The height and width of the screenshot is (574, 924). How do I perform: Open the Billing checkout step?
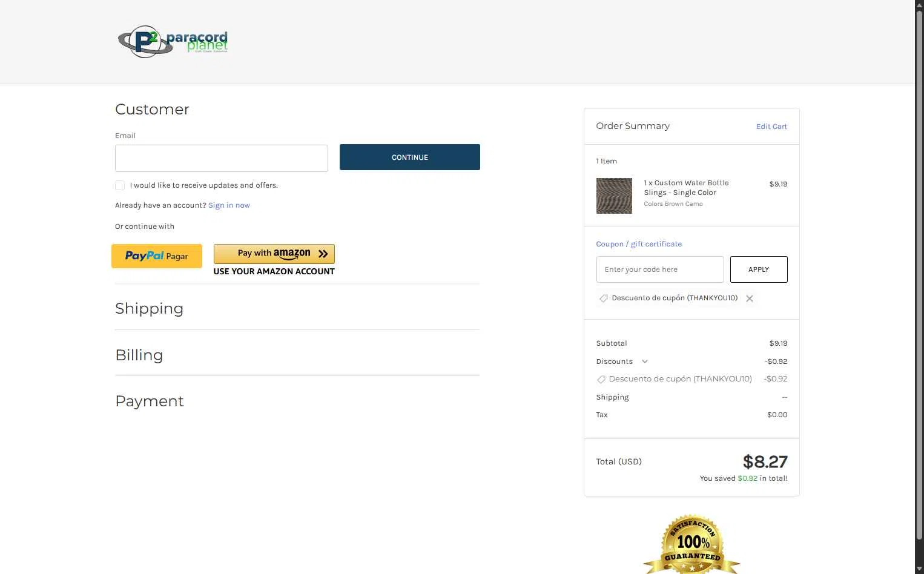[139, 355]
